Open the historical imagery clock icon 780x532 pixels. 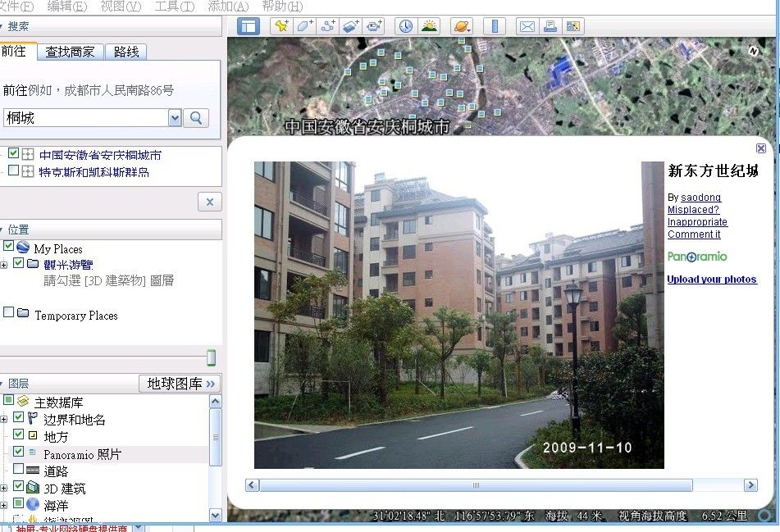pos(406,26)
